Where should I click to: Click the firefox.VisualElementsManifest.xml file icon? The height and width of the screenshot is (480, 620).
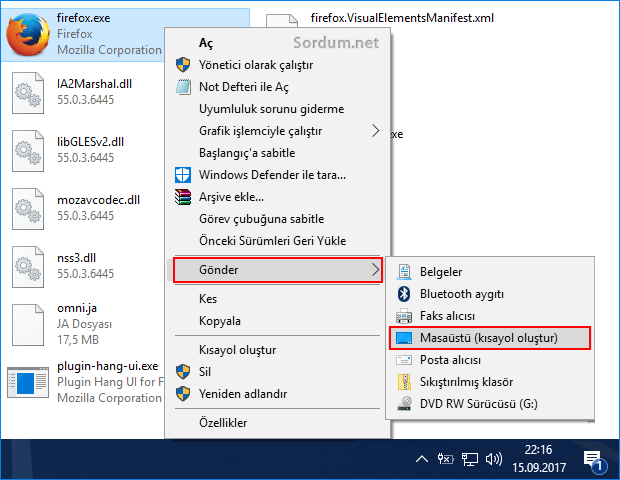(x=282, y=21)
